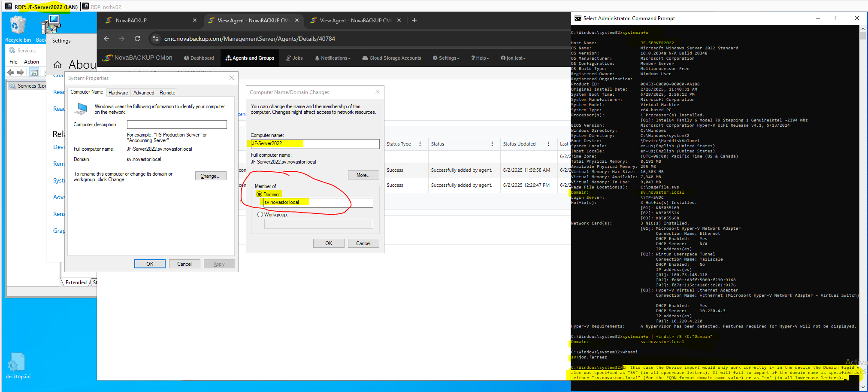Open the File menu in Services
Image resolution: width=868 pixels, height=392 pixels.
tap(13, 62)
